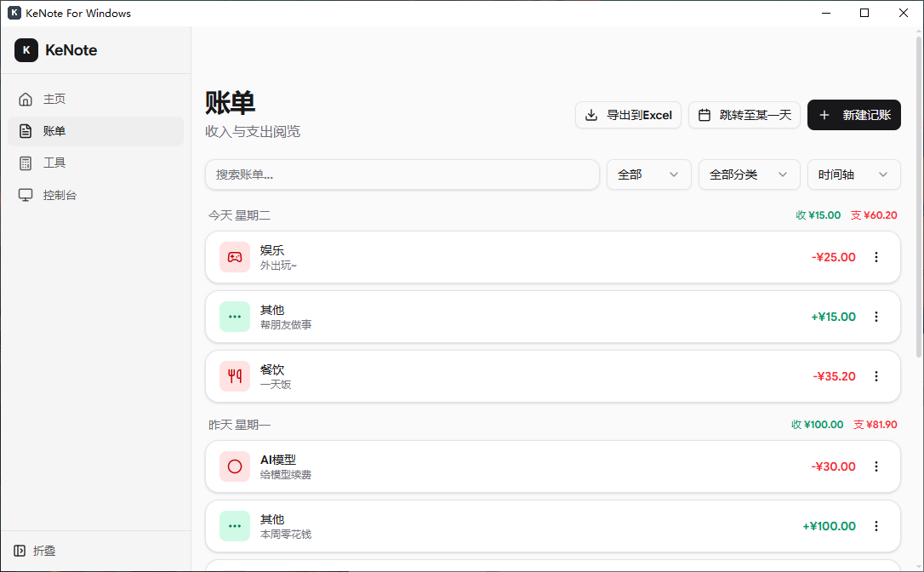
Task: Click 跳转至某一天 calendar button
Action: [x=744, y=115]
